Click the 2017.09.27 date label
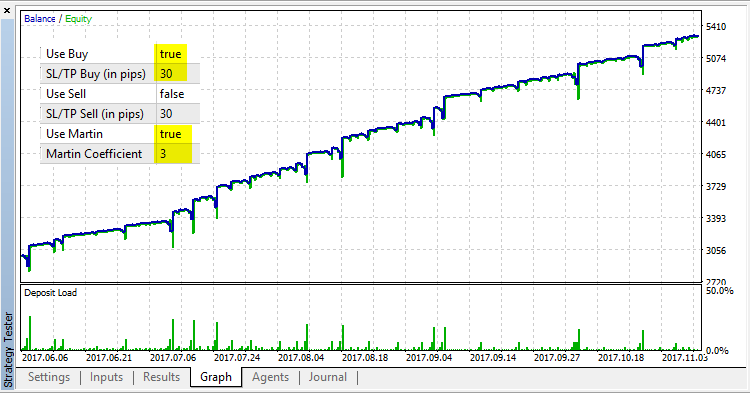Image resolution: width=750 pixels, height=394 pixels. (x=557, y=358)
